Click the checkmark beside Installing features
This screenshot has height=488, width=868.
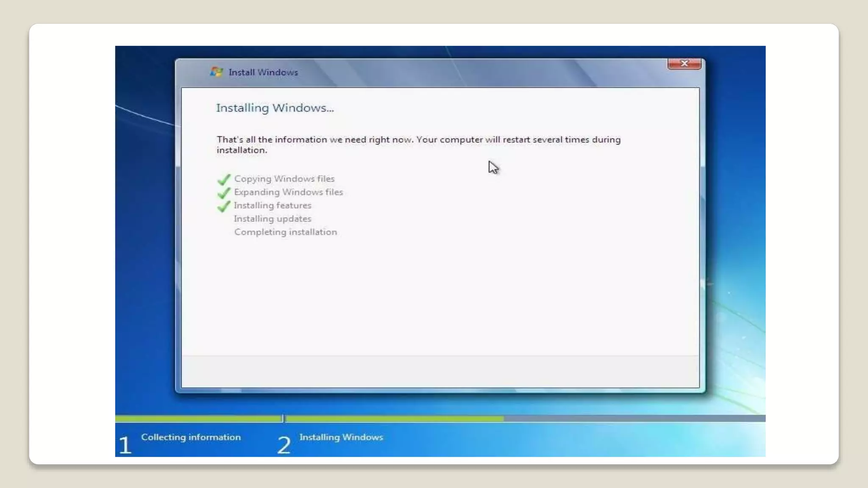point(224,206)
